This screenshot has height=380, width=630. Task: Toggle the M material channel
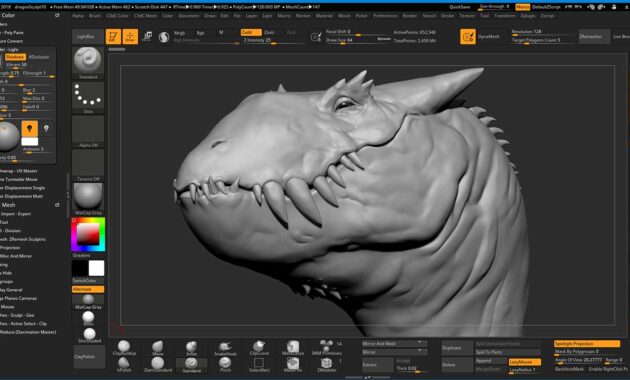(221, 33)
